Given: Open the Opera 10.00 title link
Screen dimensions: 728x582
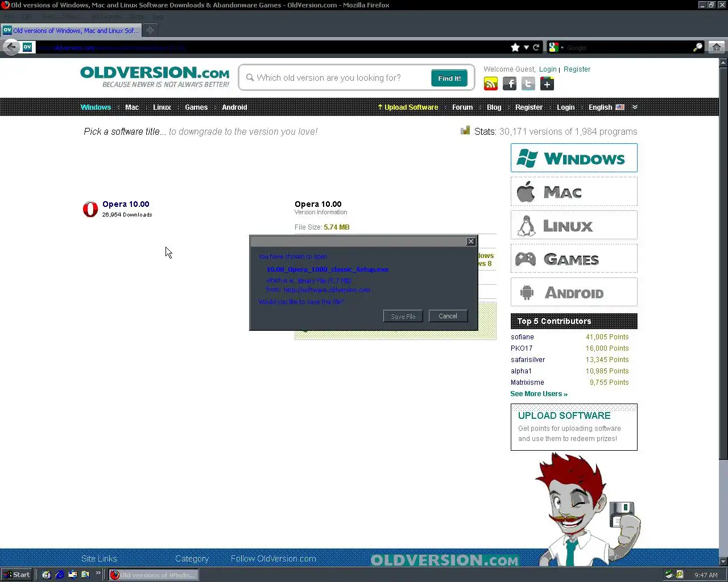Looking at the screenshot, I should point(126,204).
